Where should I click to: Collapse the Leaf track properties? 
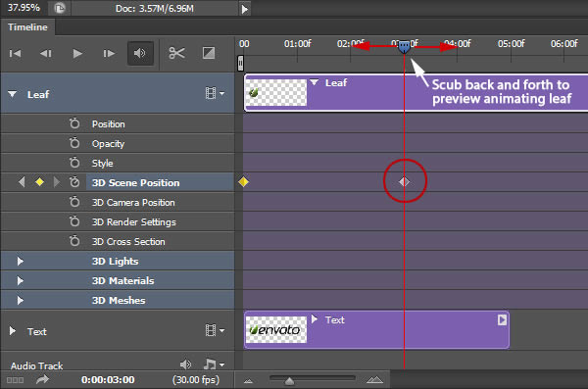pyautogui.click(x=13, y=94)
